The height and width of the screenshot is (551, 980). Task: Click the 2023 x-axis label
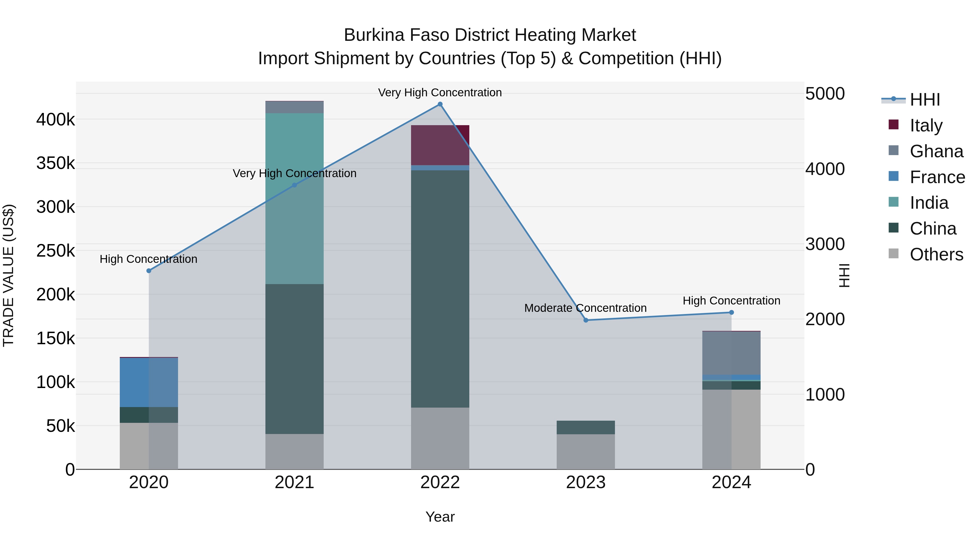(586, 482)
